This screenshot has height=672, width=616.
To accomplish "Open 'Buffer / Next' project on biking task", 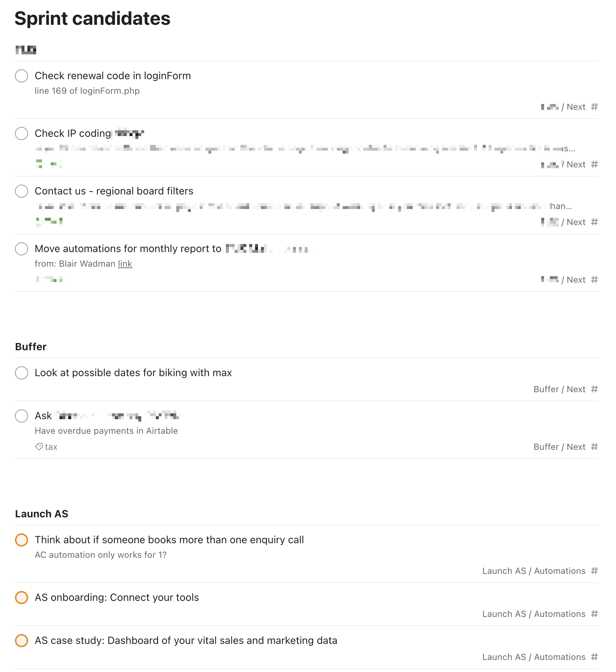I will click(x=559, y=389).
